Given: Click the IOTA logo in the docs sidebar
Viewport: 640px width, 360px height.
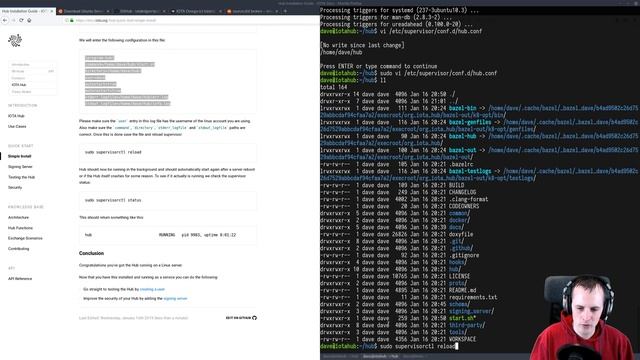Looking at the screenshot, I should [x=15, y=40].
